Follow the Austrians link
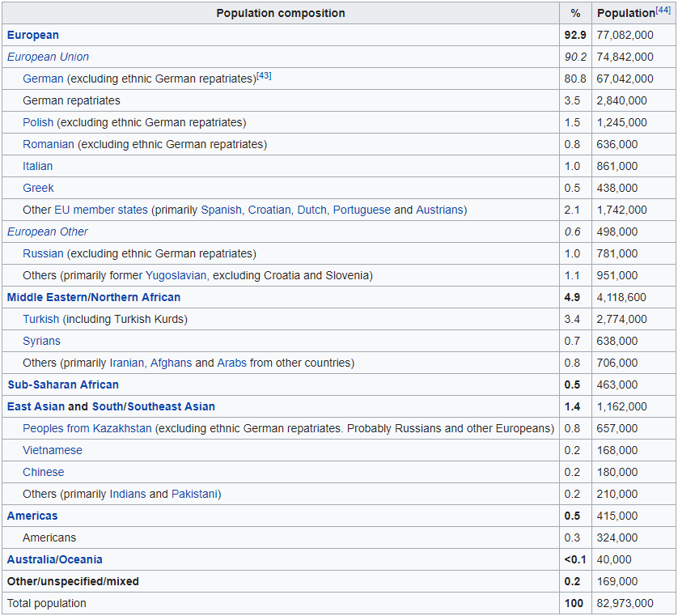 click(x=440, y=210)
